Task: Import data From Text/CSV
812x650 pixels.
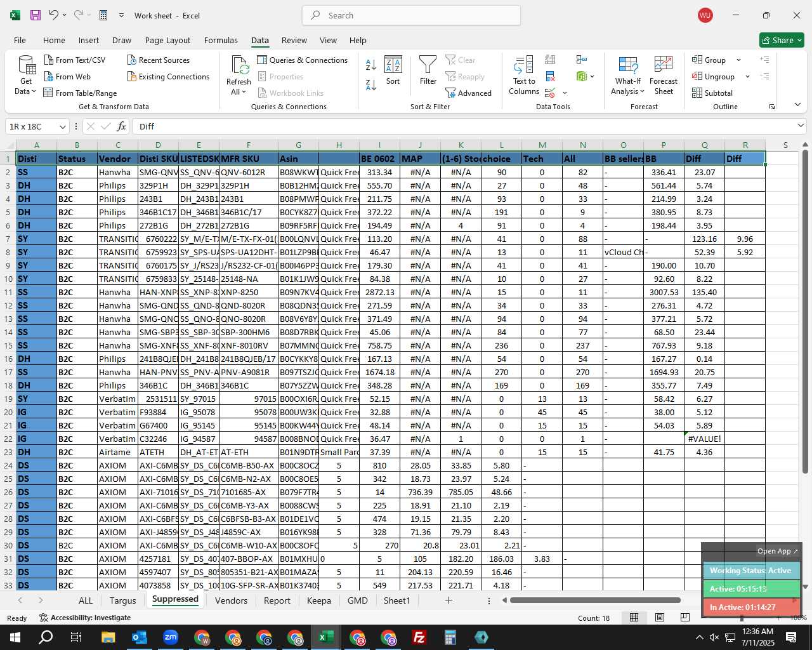Action: [75, 60]
